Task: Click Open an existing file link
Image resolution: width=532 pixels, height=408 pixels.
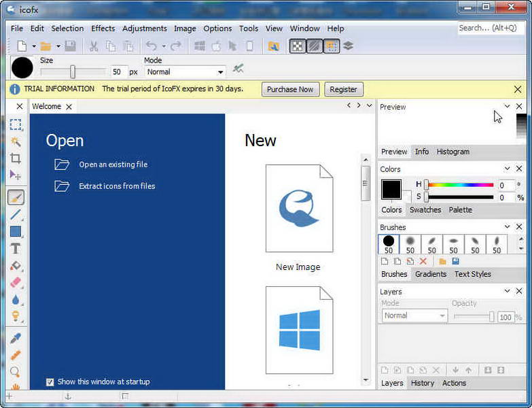Action: click(x=113, y=165)
